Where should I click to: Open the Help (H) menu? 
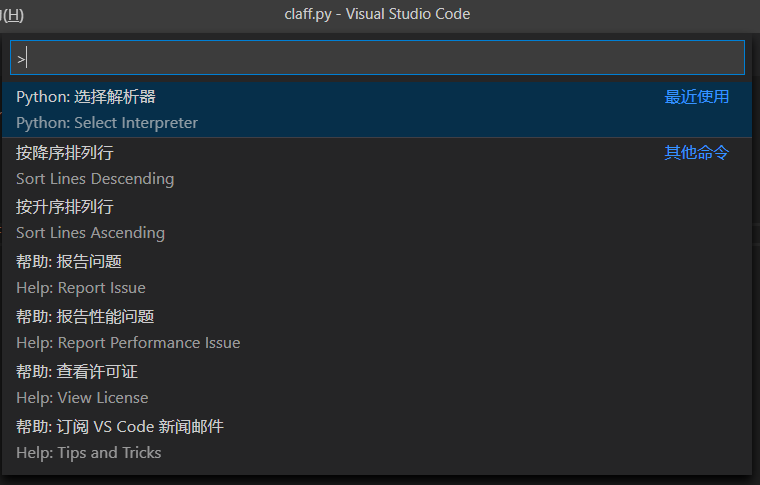[13, 15]
